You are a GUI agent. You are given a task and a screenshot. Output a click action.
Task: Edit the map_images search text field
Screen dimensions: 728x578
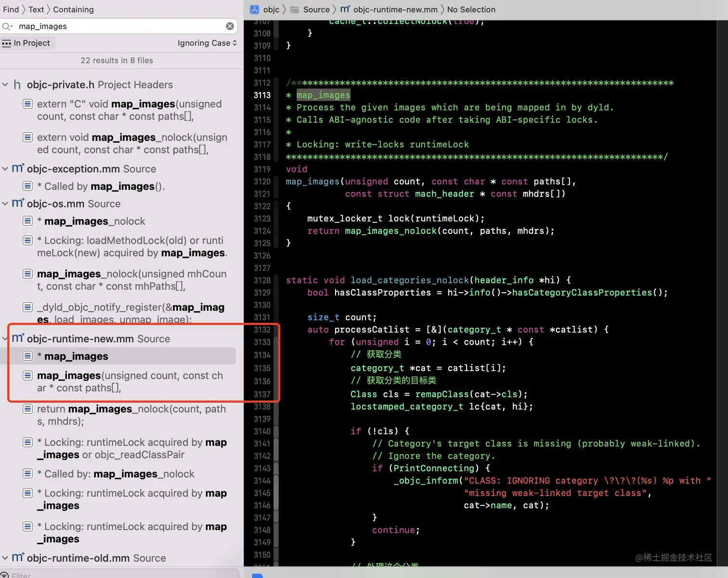(119, 26)
